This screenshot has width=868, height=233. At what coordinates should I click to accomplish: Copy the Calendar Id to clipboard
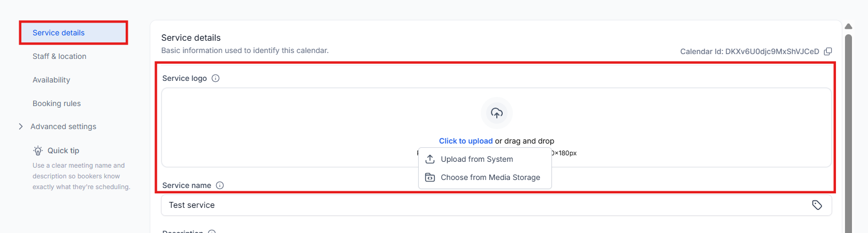828,51
